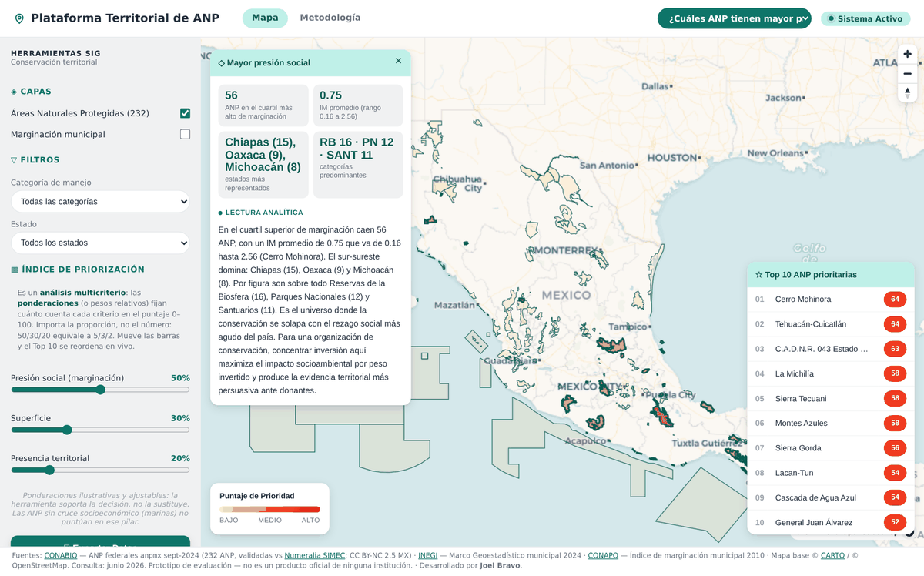Image resolution: width=924 pixels, height=576 pixels.
Task: Select C.A.D.N.R. 043 Estado row
Action: (831, 349)
